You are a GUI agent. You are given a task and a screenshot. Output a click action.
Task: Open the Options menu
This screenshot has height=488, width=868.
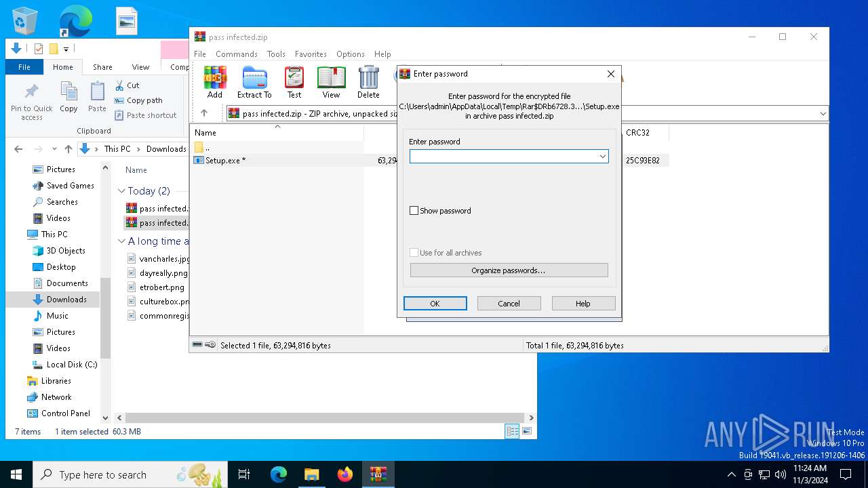(x=351, y=54)
